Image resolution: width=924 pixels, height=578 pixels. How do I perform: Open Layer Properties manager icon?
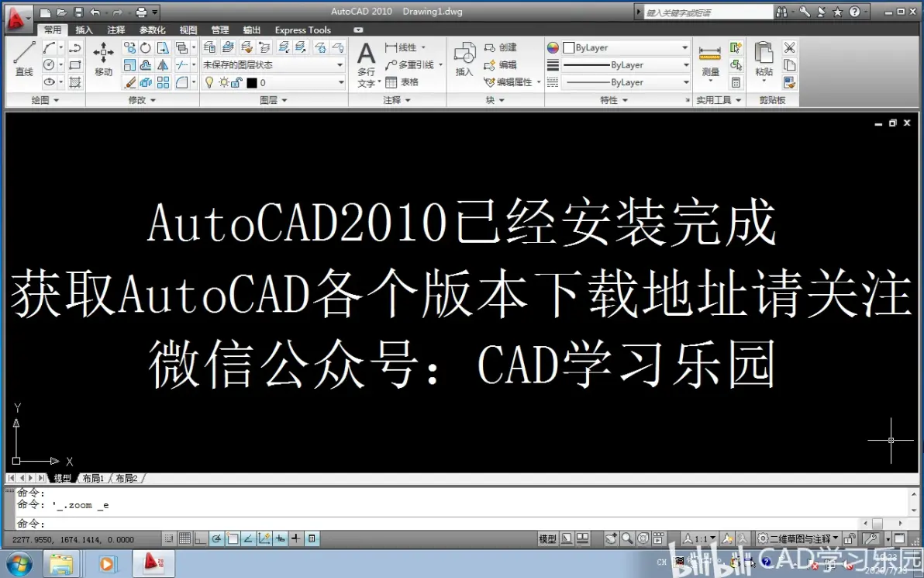click(x=209, y=48)
